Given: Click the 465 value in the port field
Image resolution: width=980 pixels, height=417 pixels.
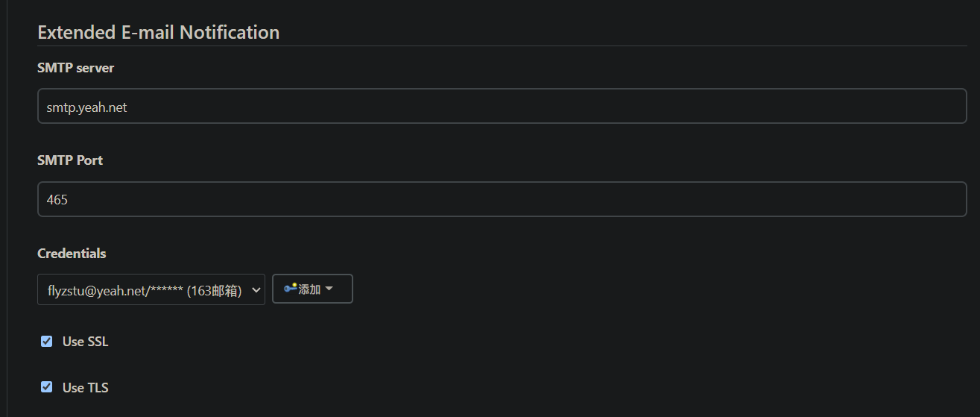Looking at the screenshot, I should 57,200.
